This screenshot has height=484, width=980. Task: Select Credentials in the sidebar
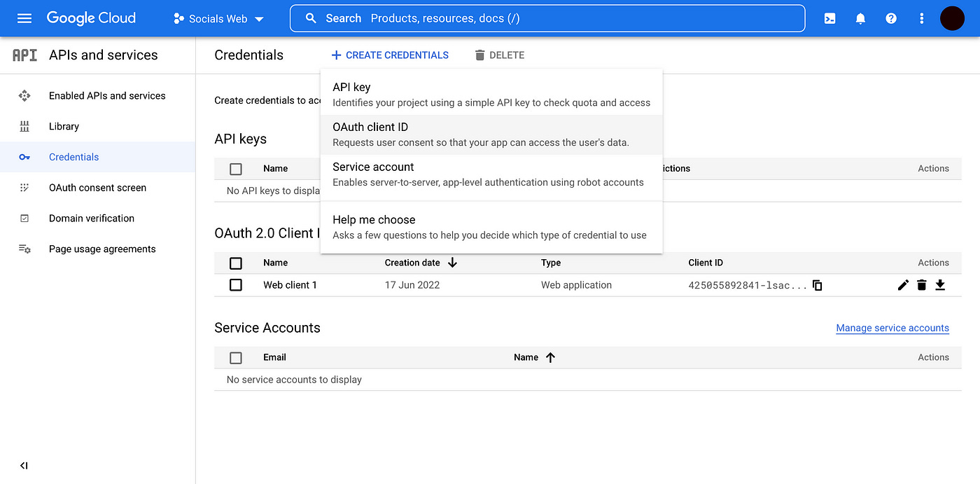click(98, 157)
